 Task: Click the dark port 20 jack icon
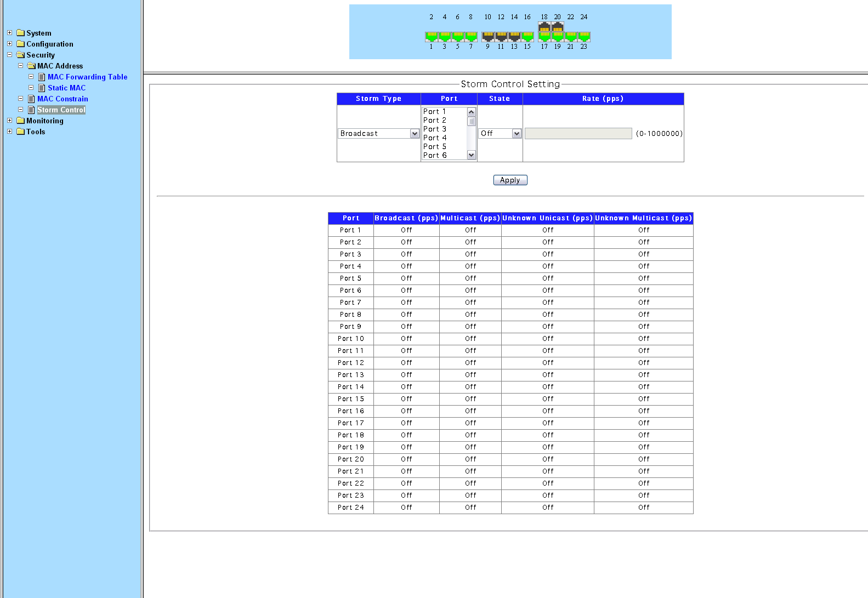557,27
